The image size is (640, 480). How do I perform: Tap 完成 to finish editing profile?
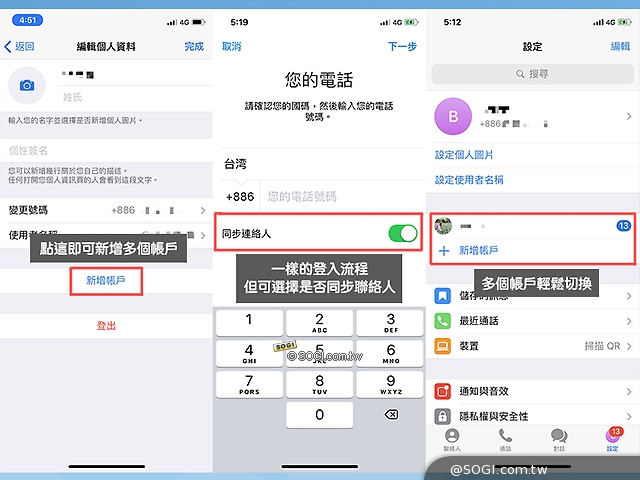coord(194,47)
